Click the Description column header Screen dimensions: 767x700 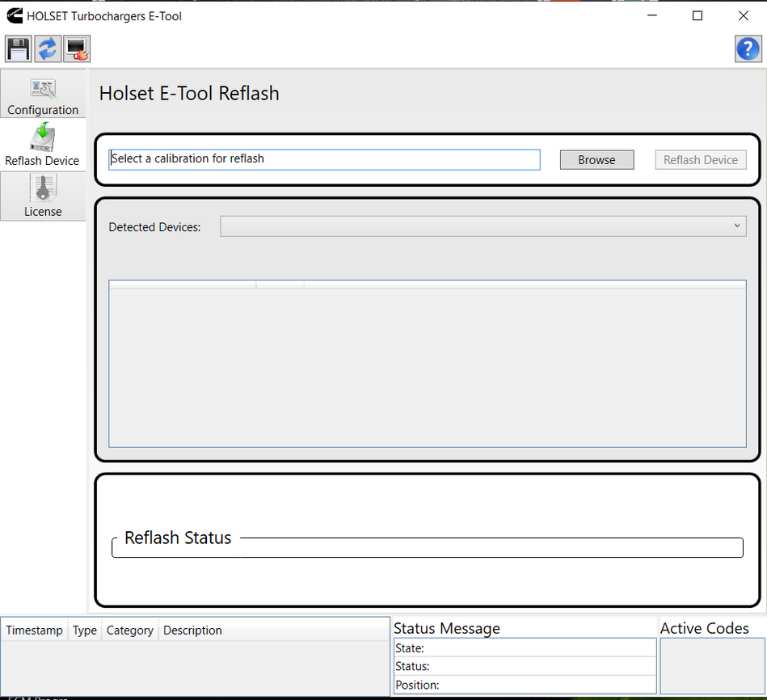[x=192, y=630]
